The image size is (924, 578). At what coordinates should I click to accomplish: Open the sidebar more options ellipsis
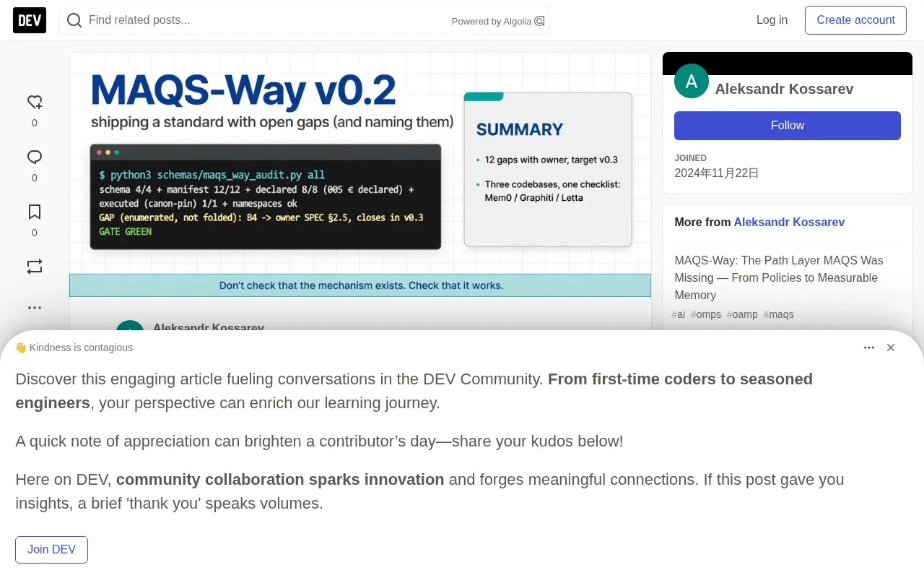pos(35,308)
